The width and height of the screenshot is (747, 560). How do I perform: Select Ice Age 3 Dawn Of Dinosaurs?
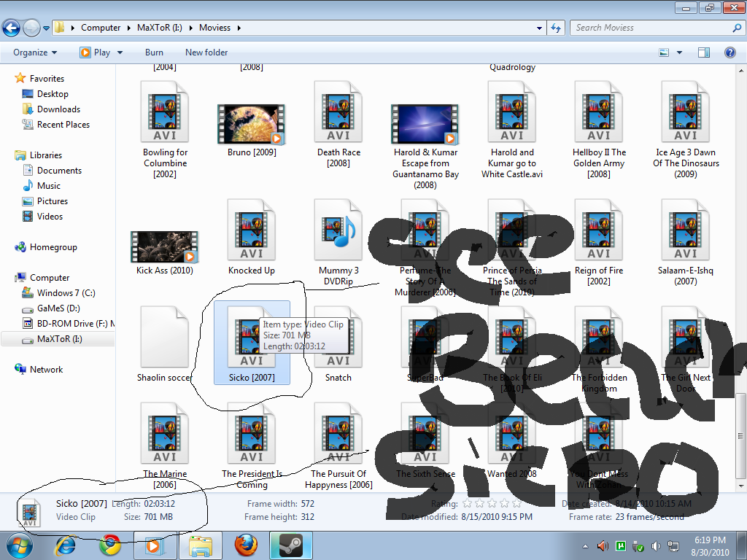click(x=686, y=130)
